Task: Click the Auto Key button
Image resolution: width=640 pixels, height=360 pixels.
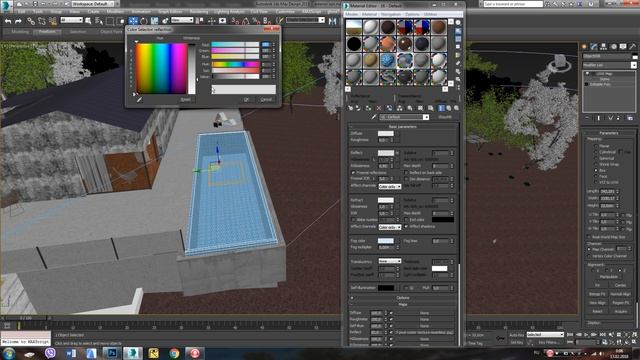Action: 516,335
